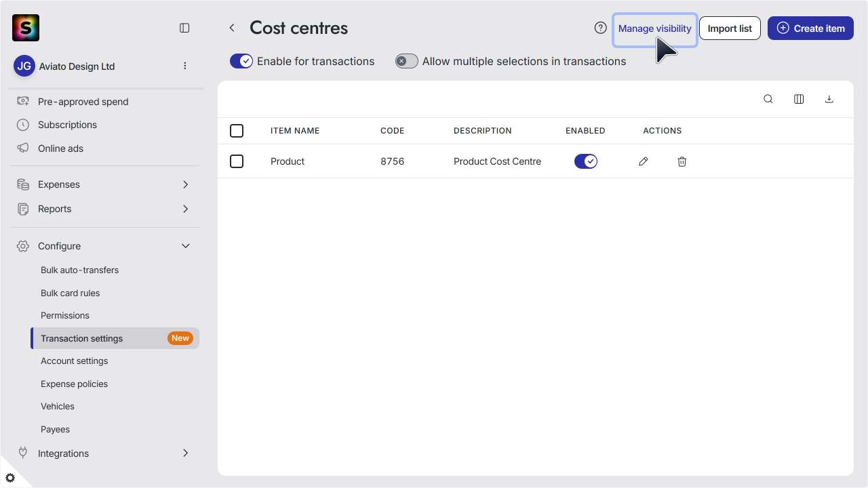
Task: Click the Configure gear icon
Action: click(23, 246)
